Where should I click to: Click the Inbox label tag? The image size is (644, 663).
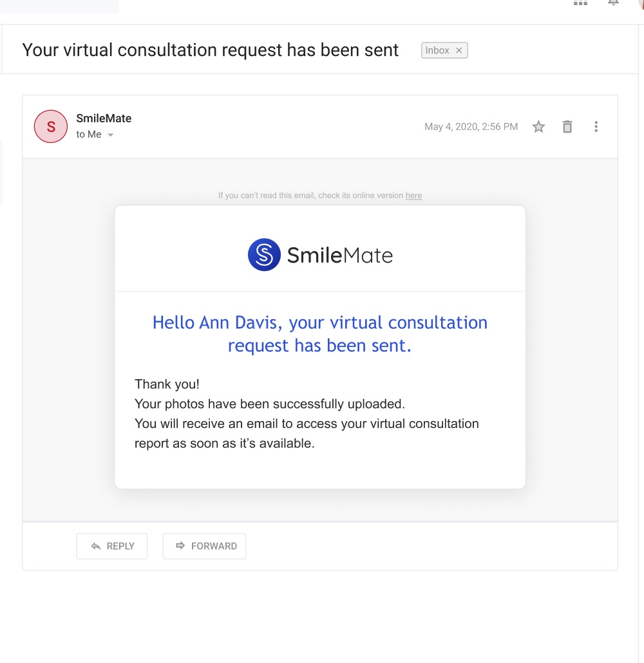click(x=437, y=50)
